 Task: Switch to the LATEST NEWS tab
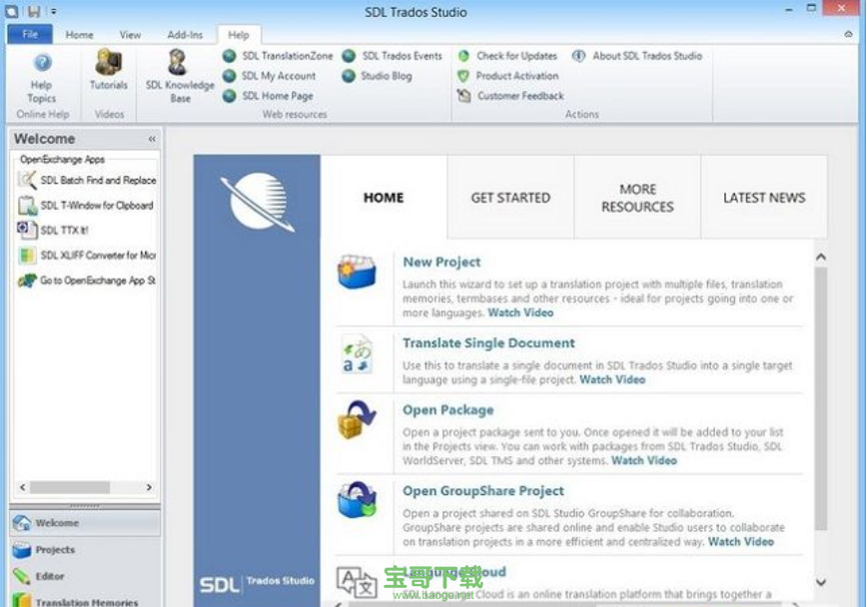[763, 198]
